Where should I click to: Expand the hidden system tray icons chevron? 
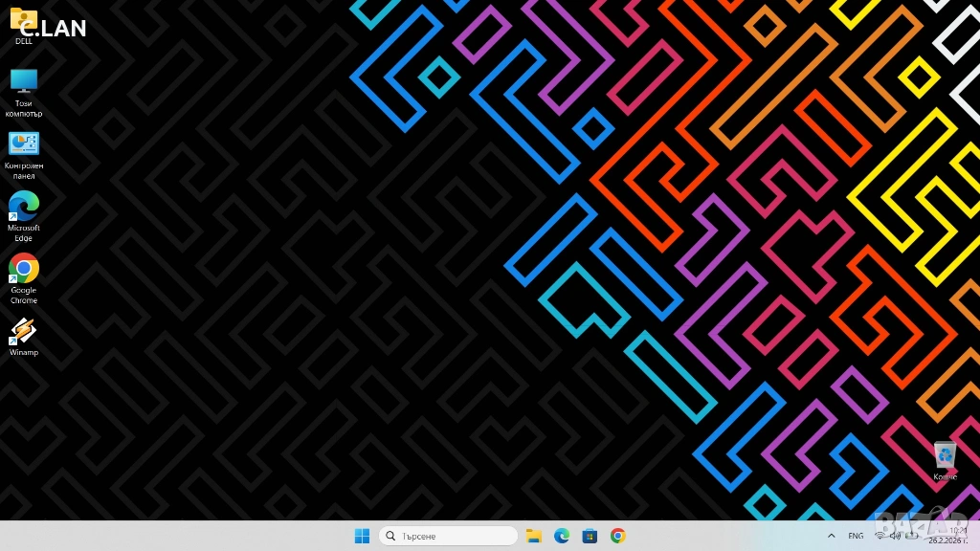coord(831,536)
